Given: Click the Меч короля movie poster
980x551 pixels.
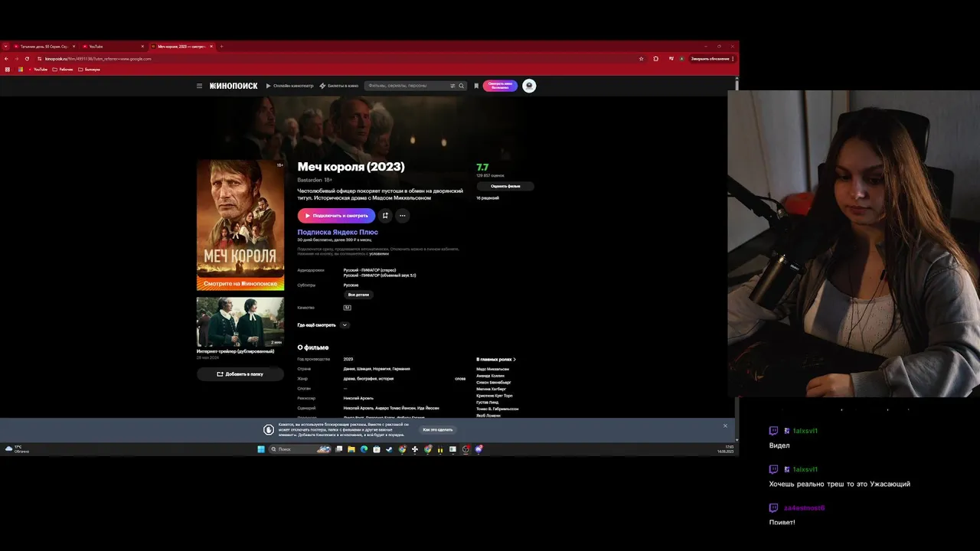Looking at the screenshot, I should 240,225.
